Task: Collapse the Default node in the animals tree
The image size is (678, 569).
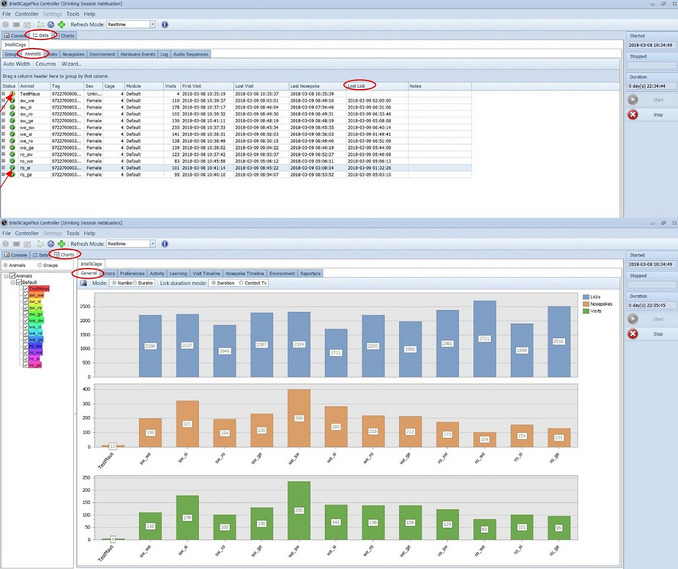Action: tap(13, 282)
